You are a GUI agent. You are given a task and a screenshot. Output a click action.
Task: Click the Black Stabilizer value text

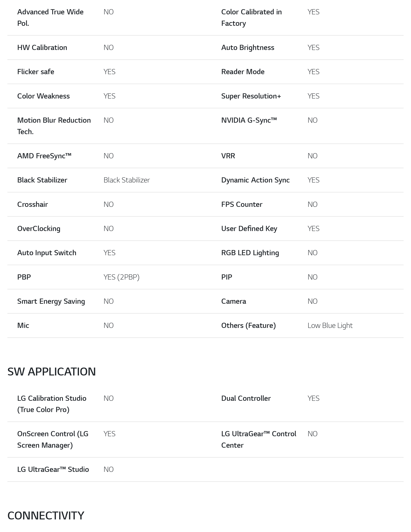pos(127,180)
